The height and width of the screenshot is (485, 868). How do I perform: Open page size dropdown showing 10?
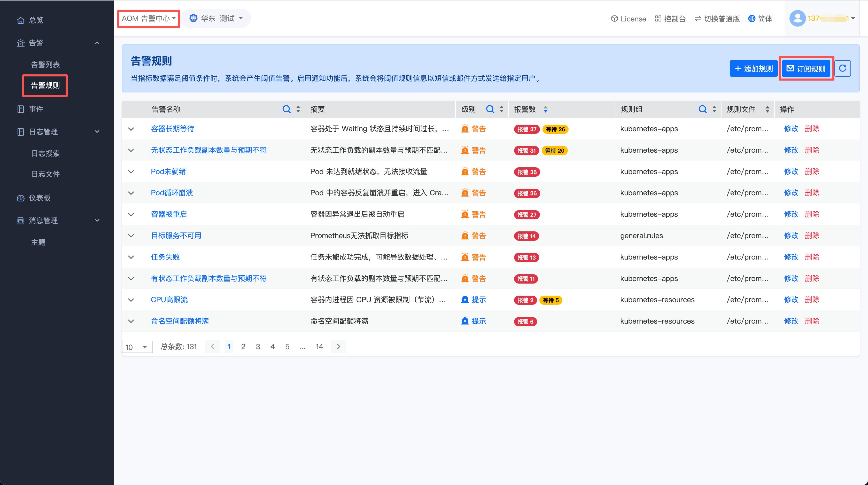pos(137,347)
